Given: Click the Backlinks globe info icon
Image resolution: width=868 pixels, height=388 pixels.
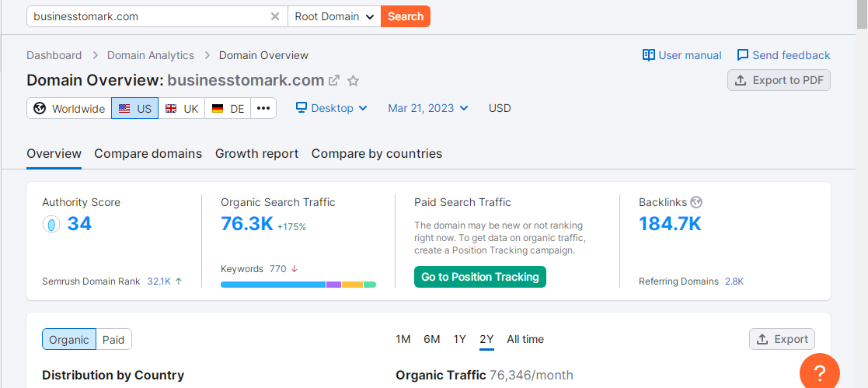Looking at the screenshot, I should point(696,202).
